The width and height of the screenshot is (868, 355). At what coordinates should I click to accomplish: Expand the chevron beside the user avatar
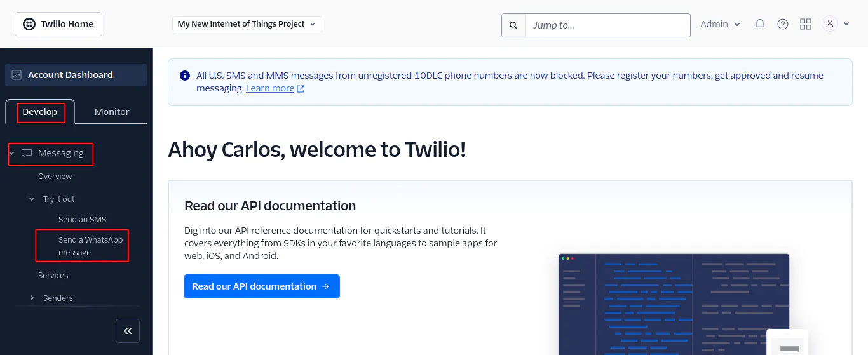tap(846, 24)
